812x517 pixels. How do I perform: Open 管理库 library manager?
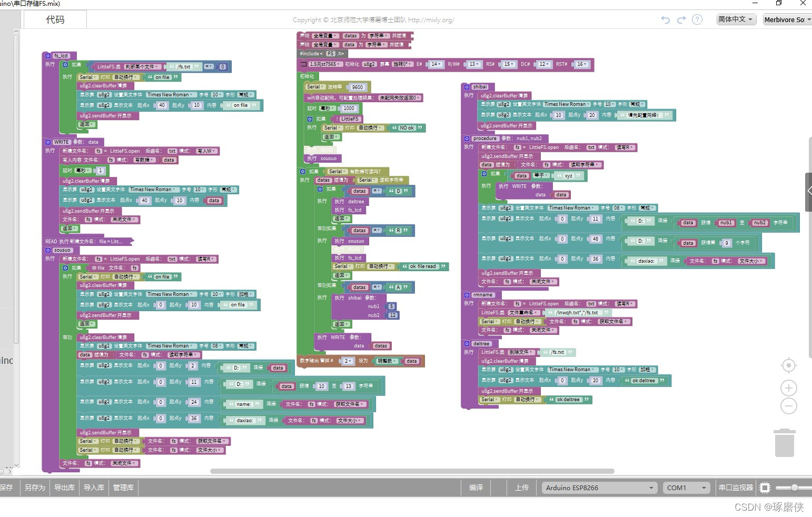(x=123, y=488)
